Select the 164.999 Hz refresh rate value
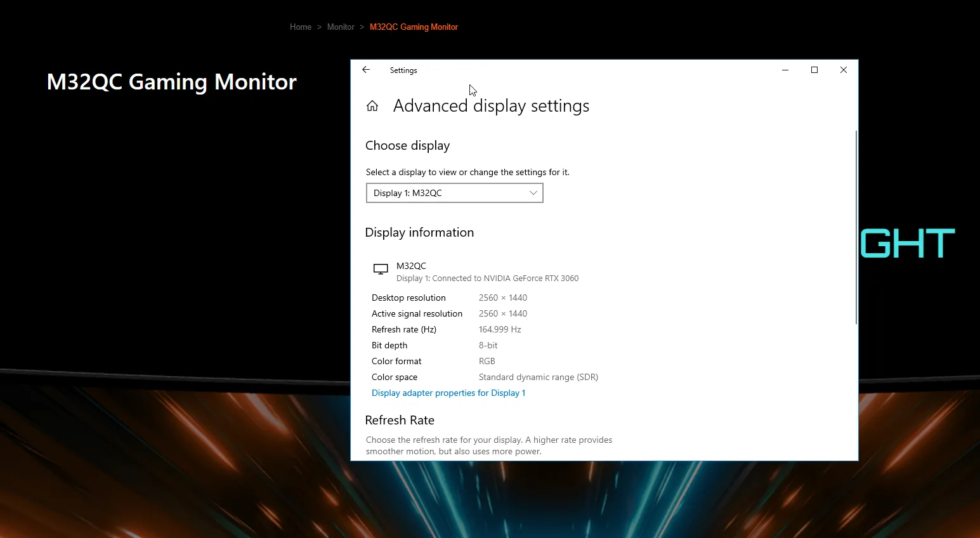The height and width of the screenshot is (538, 980). [x=500, y=329]
